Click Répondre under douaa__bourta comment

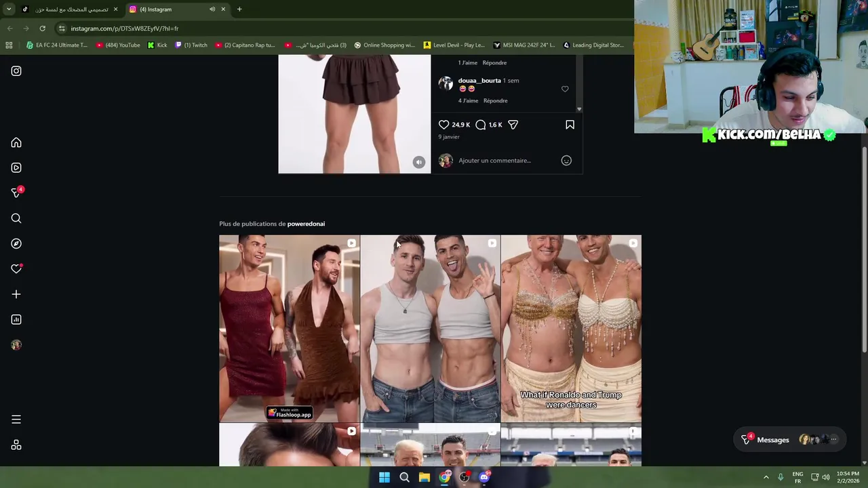click(x=496, y=100)
